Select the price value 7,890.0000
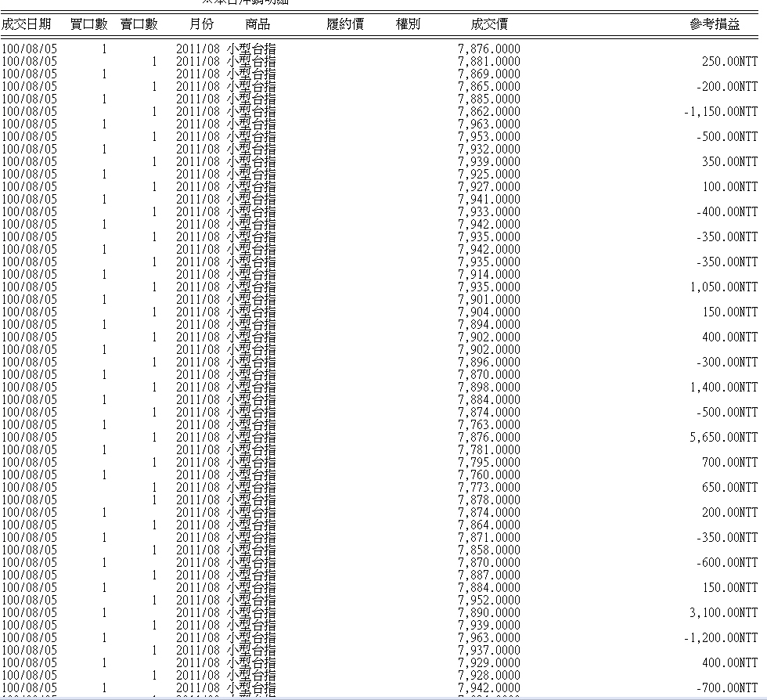This screenshot has height=700, width=767. tap(489, 613)
